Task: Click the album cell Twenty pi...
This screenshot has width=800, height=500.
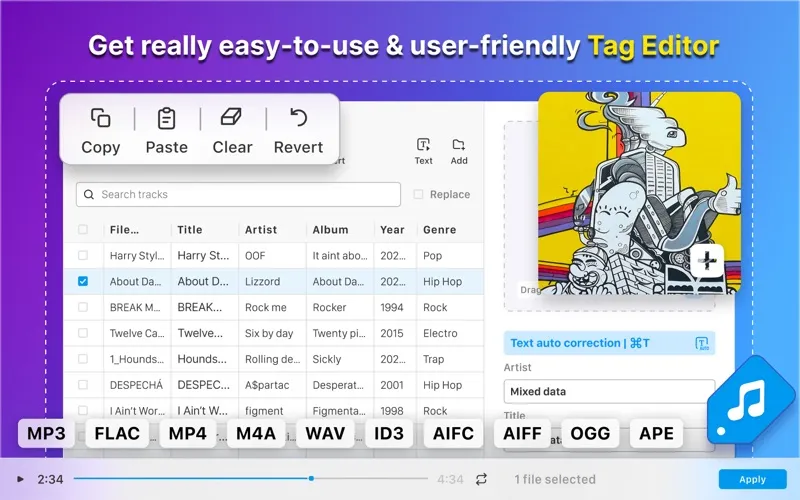Action: 339,333
